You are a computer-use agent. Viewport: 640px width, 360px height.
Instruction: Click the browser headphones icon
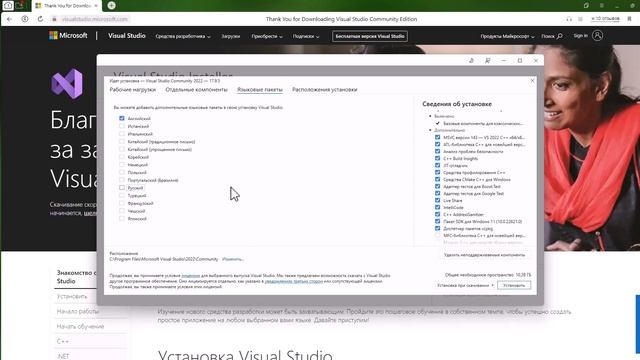pos(569,19)
